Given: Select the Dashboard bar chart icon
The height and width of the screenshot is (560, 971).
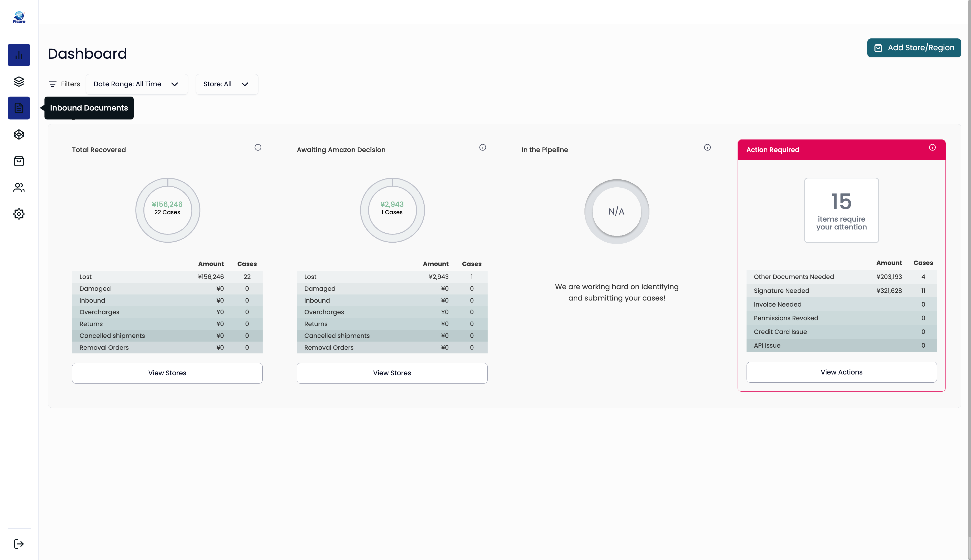Looking at the screenshot, I should coord(19,55).
